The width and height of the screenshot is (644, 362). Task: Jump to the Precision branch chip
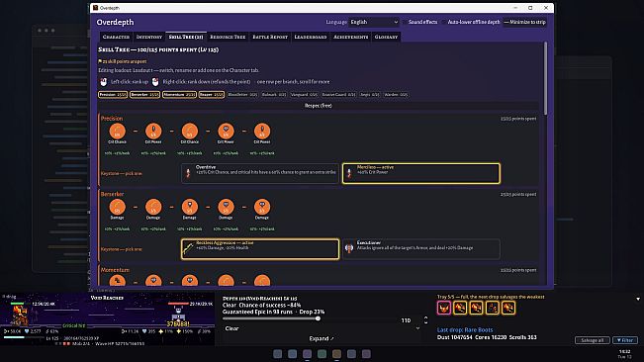click(x=113, y=94)
